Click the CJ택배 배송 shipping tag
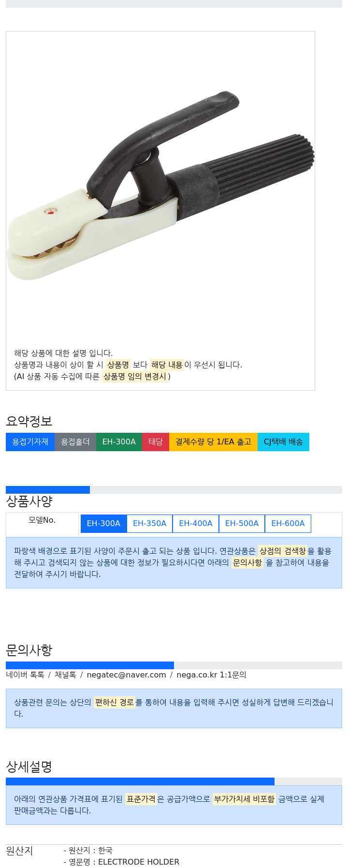Image resolution: width=348 pixels, height=868 pixels. click(x=283, y=442)
